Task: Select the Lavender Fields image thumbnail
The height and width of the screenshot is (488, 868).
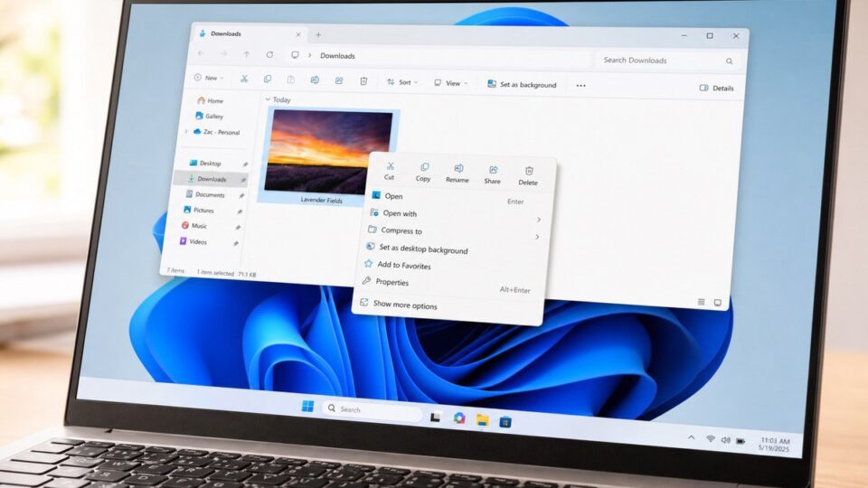Action: (329, 151)
